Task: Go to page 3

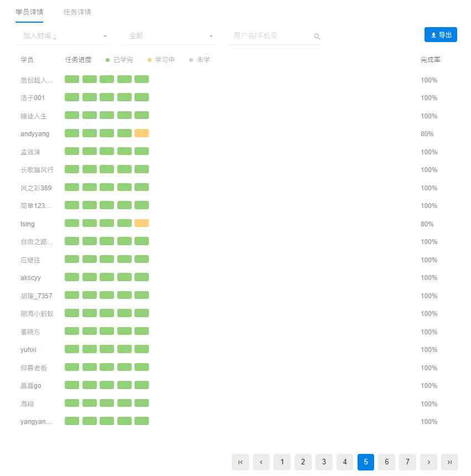Action: [324, 462]
